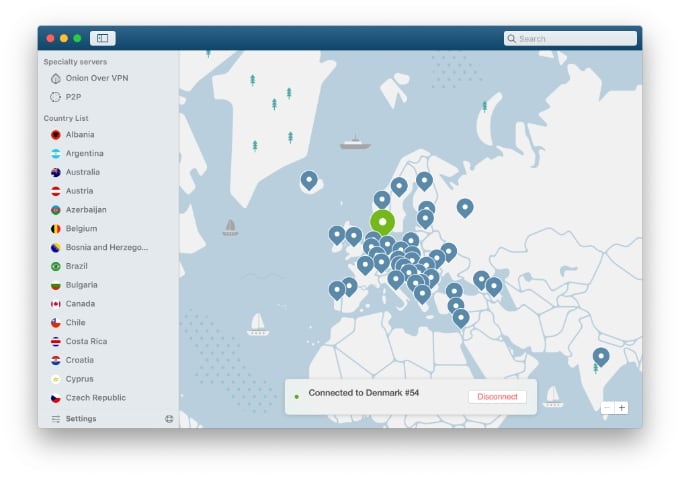Click Connected to Denmark #54 status text
This screenshot has height=478, width=680.
(x=363, y=393)
